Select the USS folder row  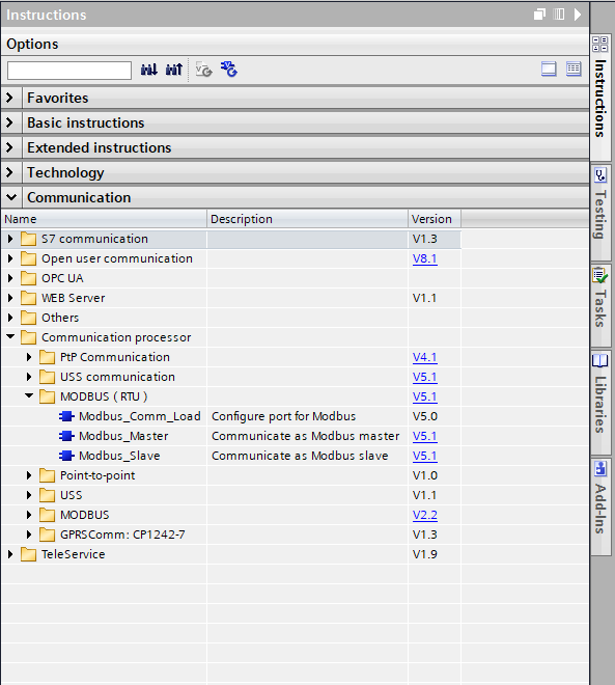pyautogui.click(x=231, y=495)
